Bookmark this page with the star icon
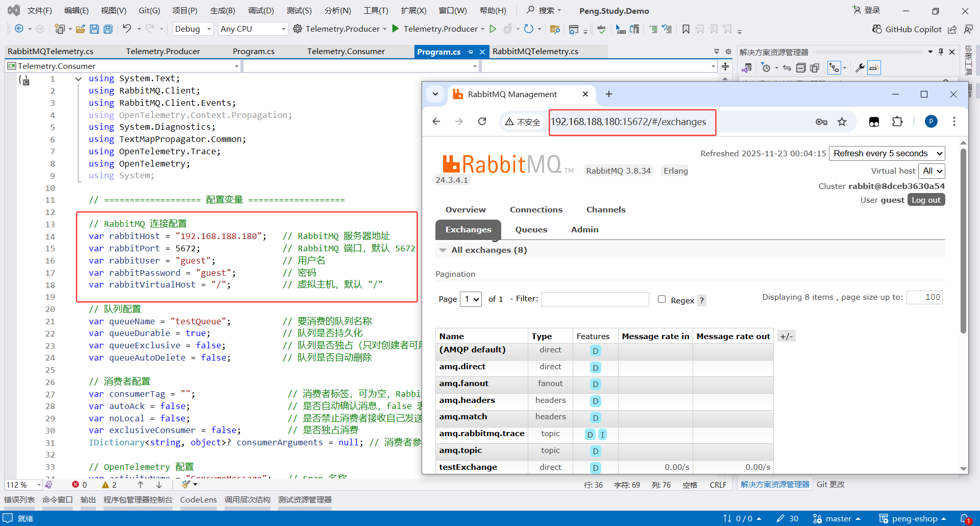The height and width of the screenshot is (526, 980). [842, 122]
